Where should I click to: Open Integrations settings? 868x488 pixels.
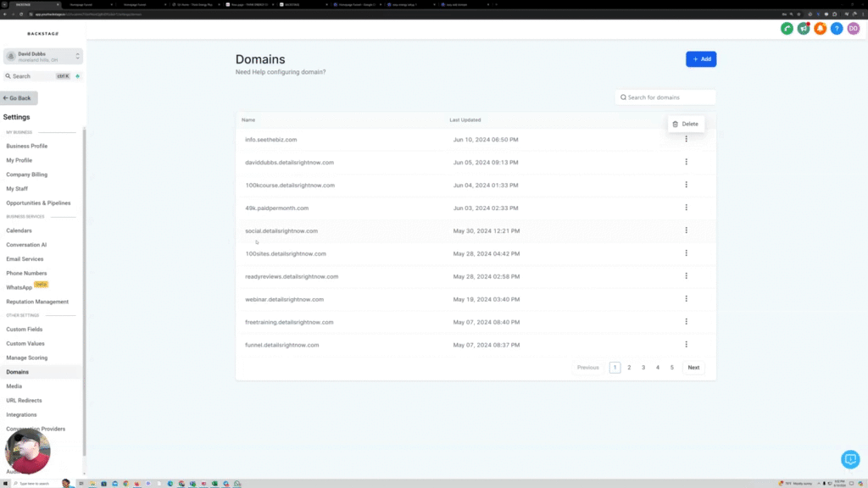[x=21, y=415]
